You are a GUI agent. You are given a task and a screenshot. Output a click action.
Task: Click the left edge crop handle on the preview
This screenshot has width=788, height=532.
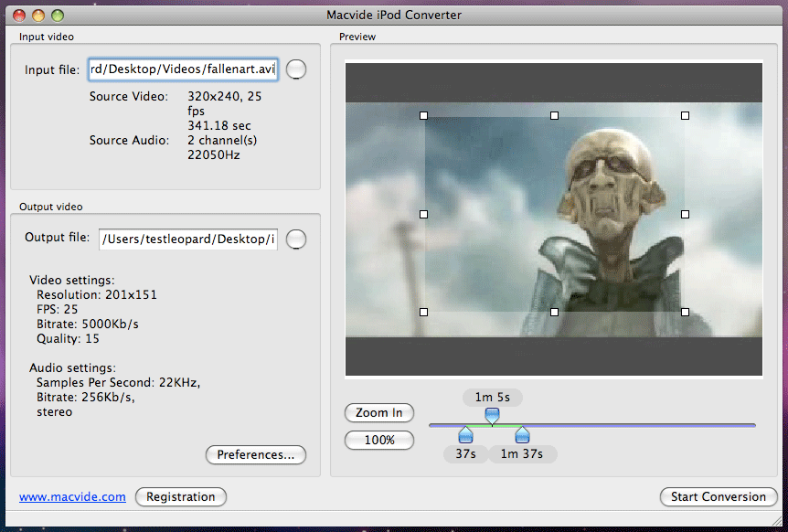(423, 214)
